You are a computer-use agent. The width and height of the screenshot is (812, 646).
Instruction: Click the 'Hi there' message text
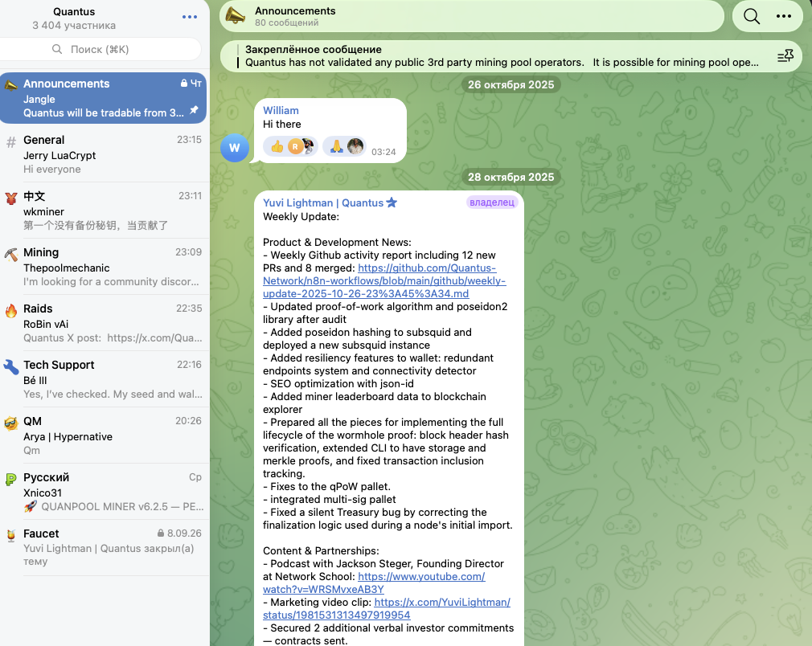tap(281, 125)
